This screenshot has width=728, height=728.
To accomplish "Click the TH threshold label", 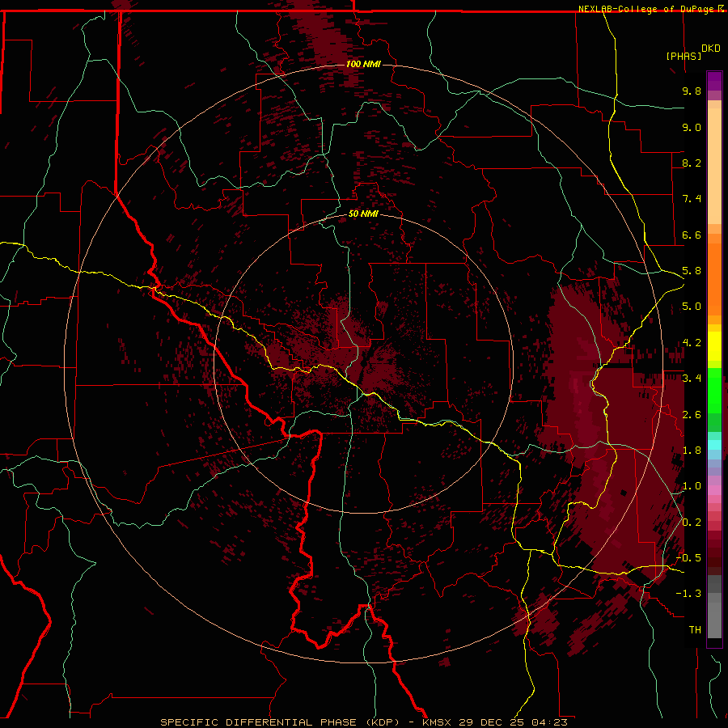I will (695, 630).
